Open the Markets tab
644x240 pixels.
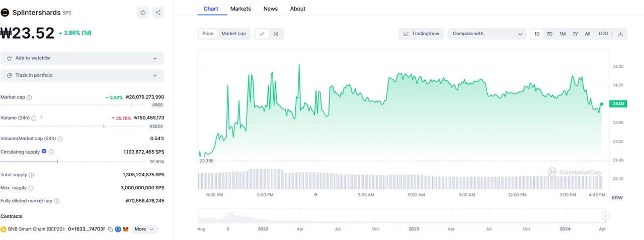(240, 9)
